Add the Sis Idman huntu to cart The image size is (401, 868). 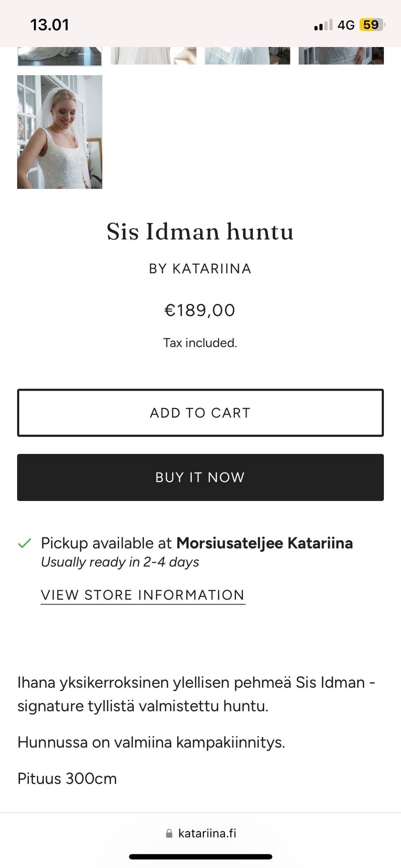tap(200, 412)
